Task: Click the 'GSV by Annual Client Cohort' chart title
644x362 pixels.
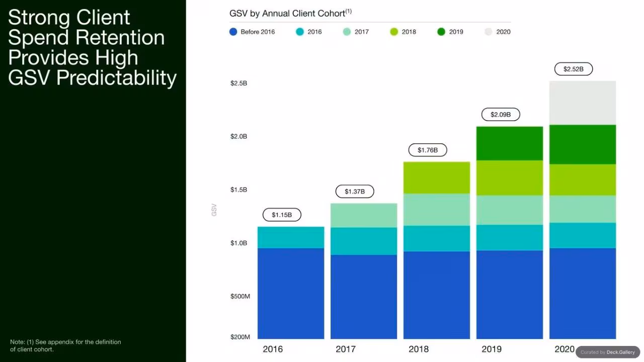Action: point(290,13)
